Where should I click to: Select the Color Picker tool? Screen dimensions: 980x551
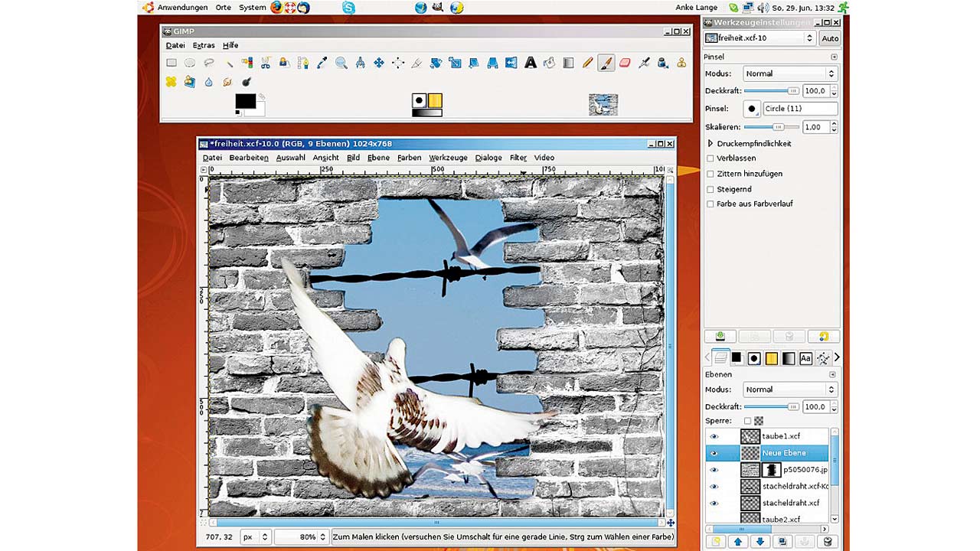tap(322, 63)
